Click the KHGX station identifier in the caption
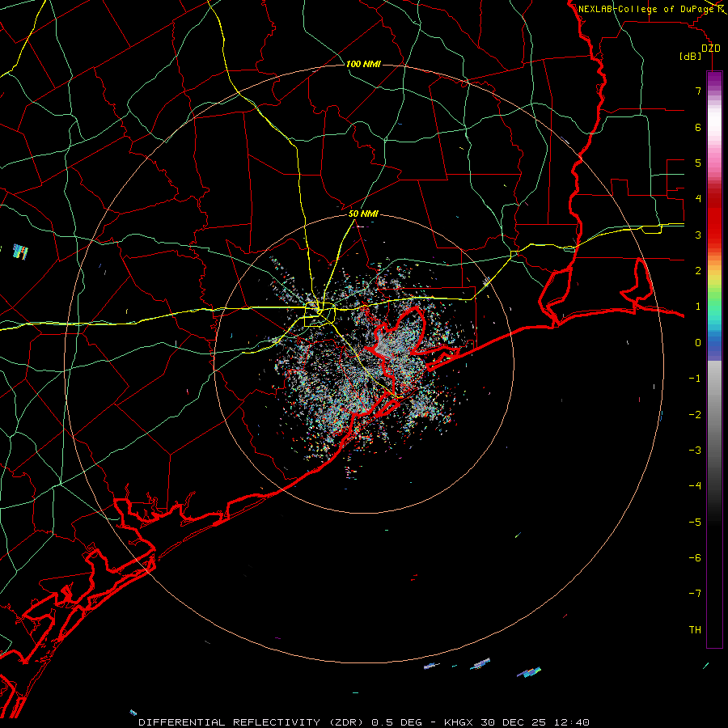Screen dimensions: 728x728 [459, 722]
